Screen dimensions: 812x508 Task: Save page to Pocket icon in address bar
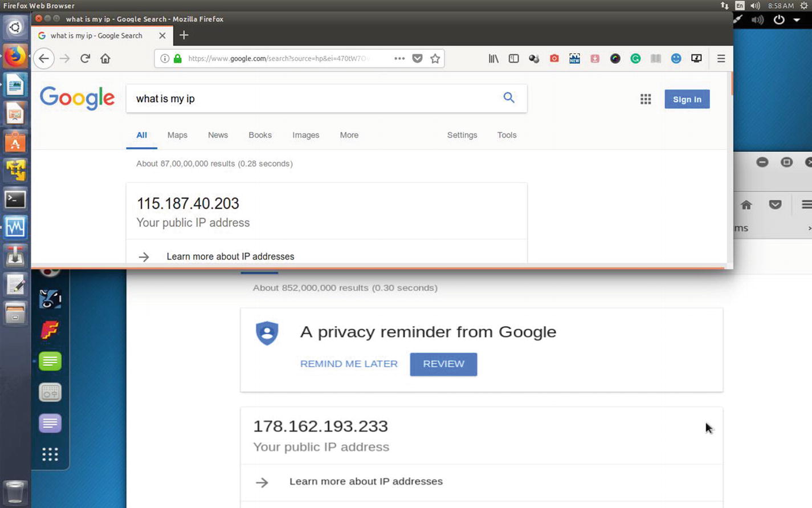click(417, 58)
